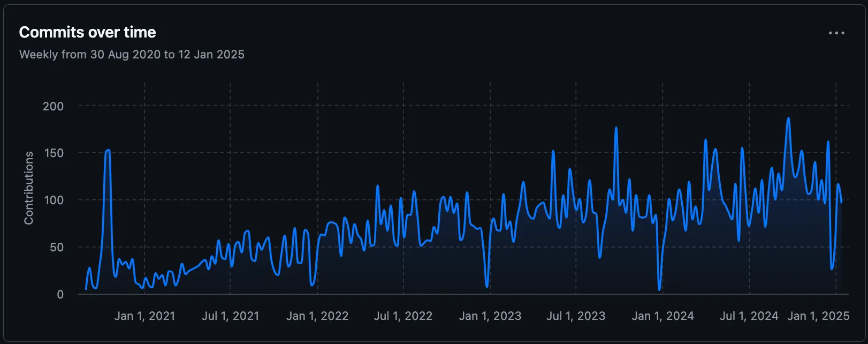Click the 'Jan 1, 2023' axis label
Image resolution: width=868 pixels, height=344 pixels.
(x=490, y=316)
